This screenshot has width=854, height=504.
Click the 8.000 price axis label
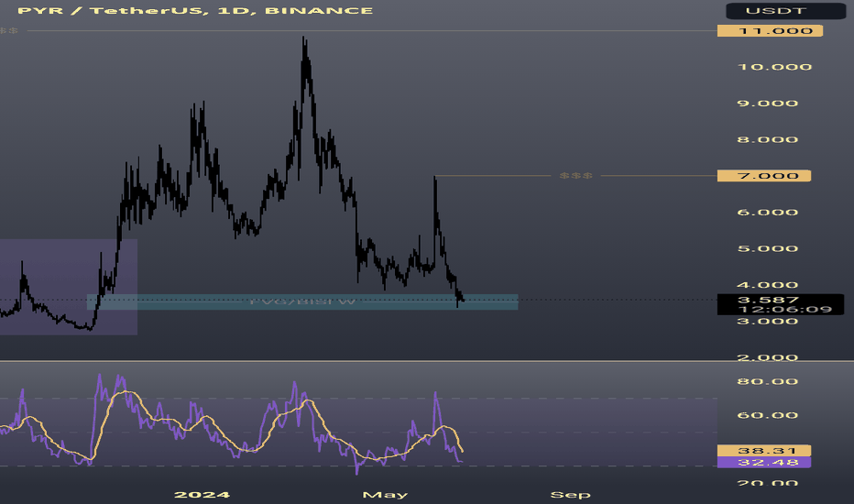click(767, 140)
